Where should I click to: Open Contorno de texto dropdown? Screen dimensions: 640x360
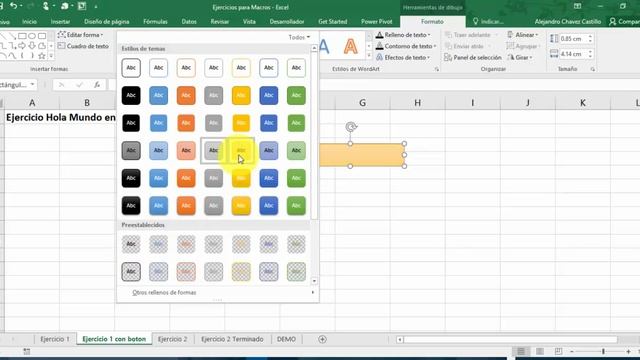point(406,46)
